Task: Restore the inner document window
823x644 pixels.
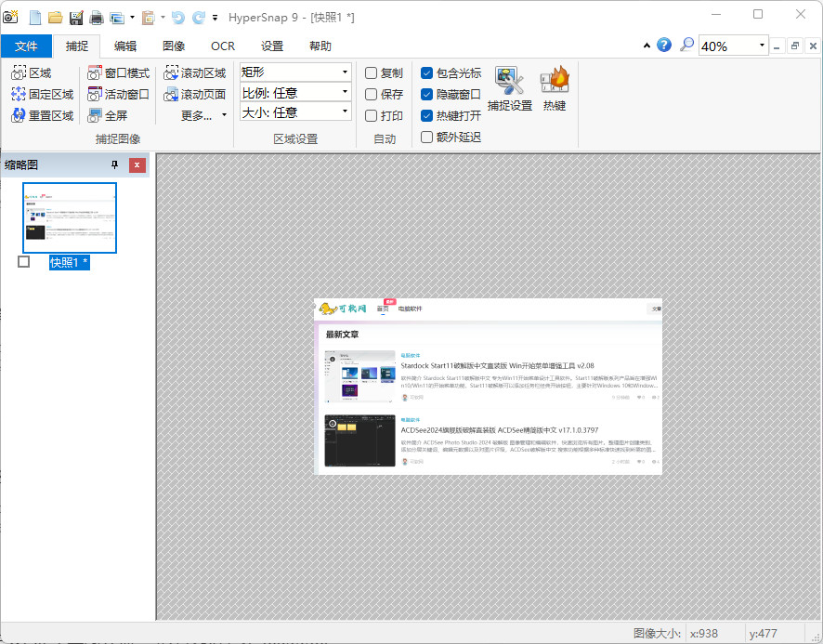Action: pos(795,46)
